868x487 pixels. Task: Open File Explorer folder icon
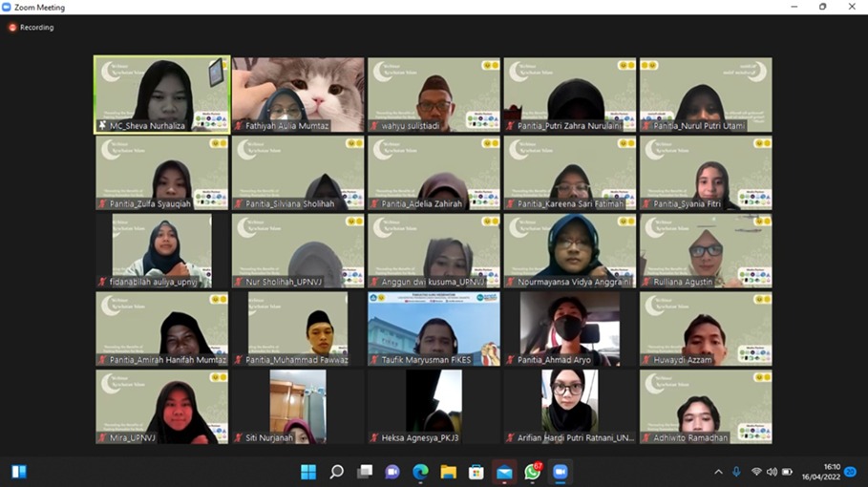(448, 472)
